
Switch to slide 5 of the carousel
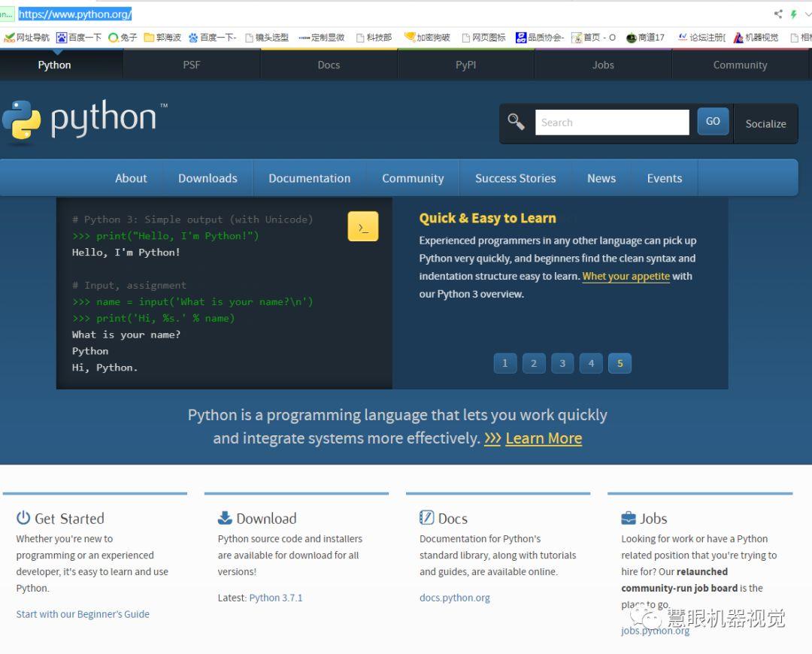click(620, 363)
